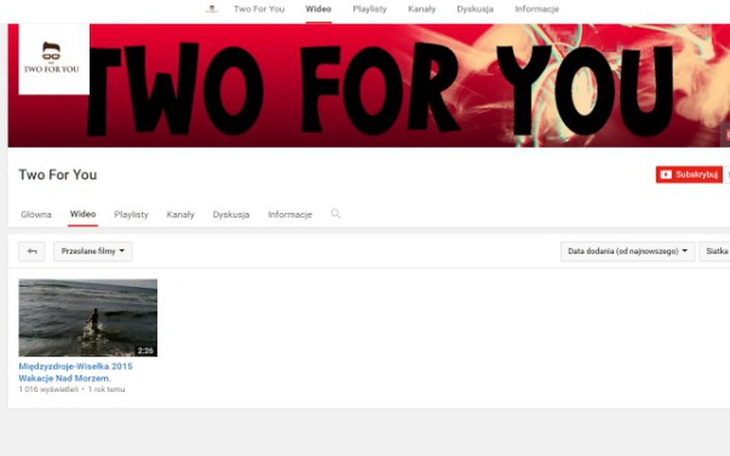Open Dyskusja tab below channel name

(x=231, y=215)
